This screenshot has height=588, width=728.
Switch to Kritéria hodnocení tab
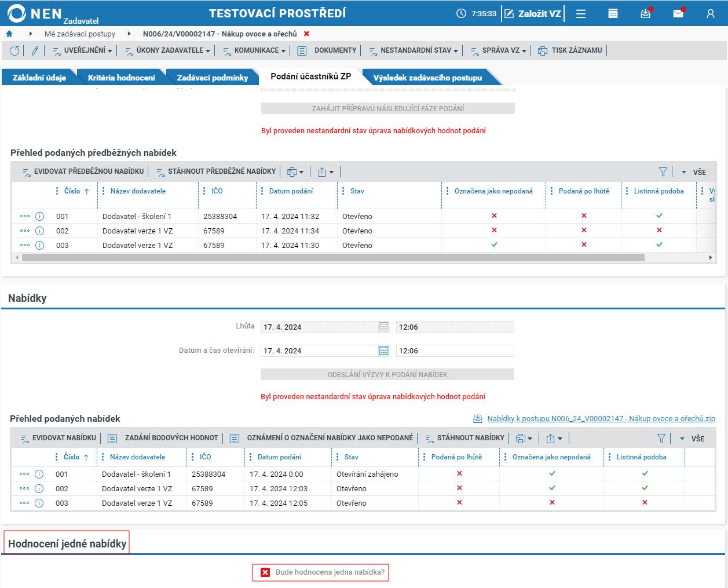tap(122, 78)
